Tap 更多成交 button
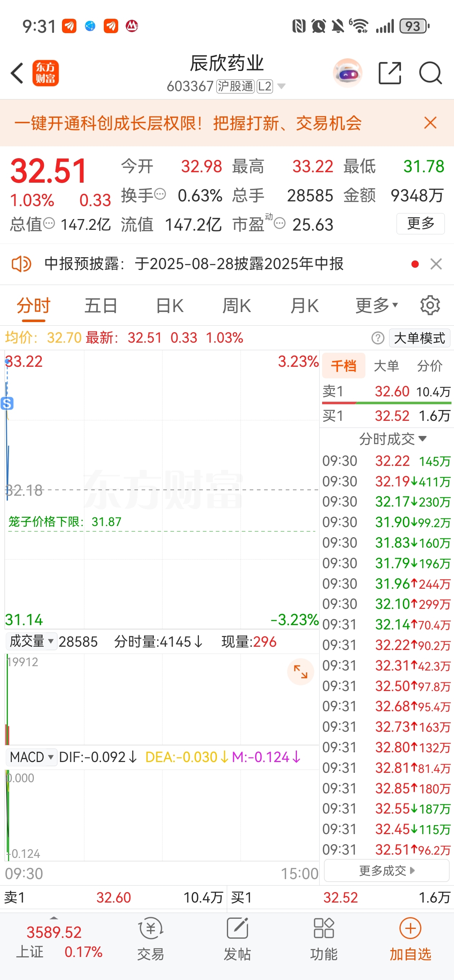The image size is (454, 980). coord(387,870)
